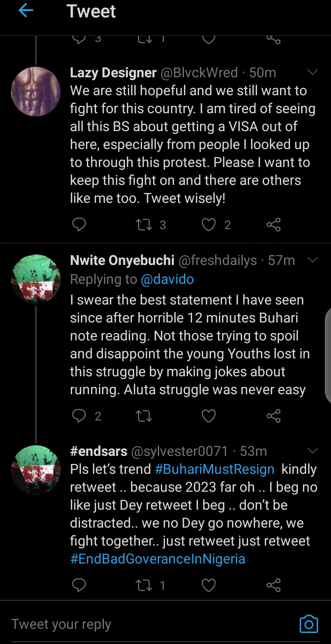
Task: Share Nwite Onyebuchi's tweet
Action: (x=274, y=416)
